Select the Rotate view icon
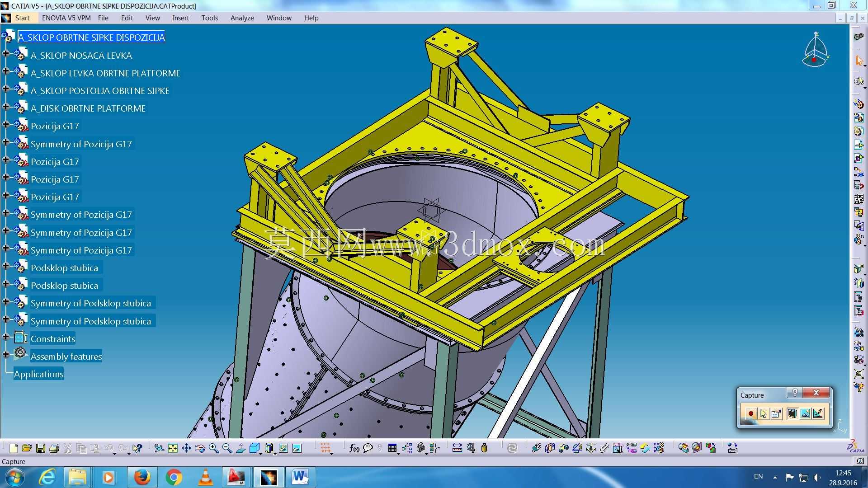 point(200,448)
